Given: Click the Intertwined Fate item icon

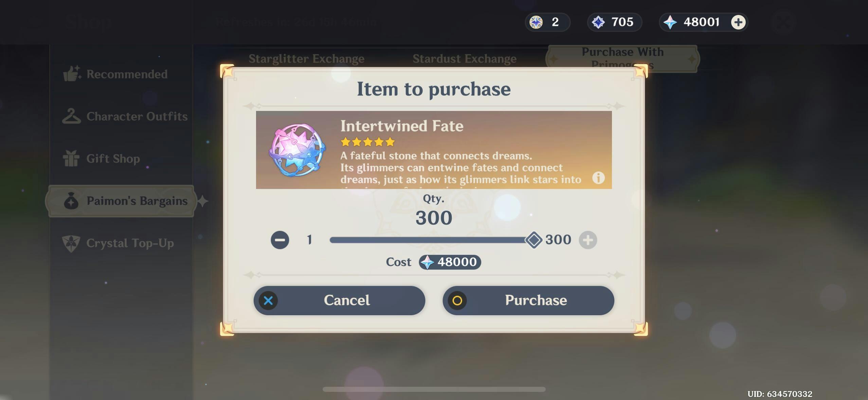Looking at the screenshot, I should (297, 150).
